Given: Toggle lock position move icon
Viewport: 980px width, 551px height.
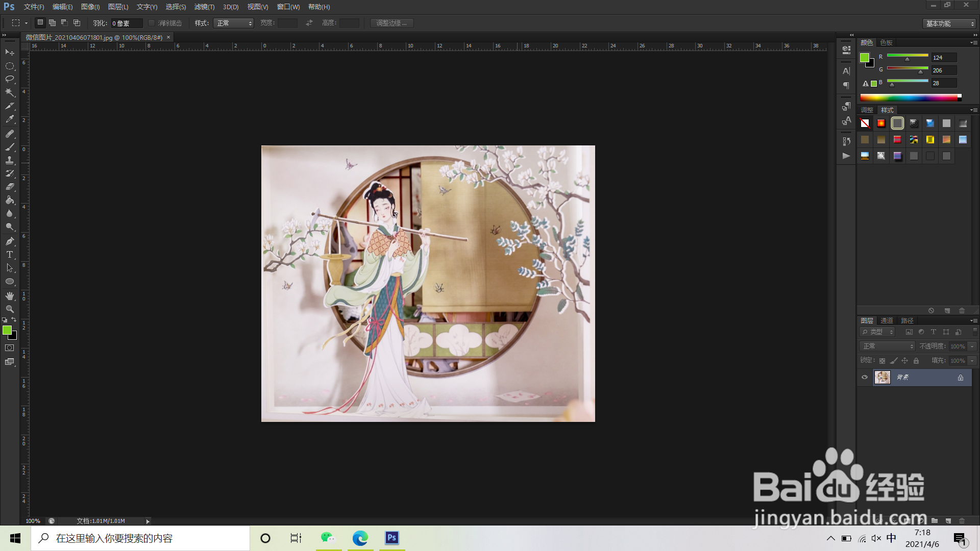Looking at the screenshot, I should click(x=905, y=361).
